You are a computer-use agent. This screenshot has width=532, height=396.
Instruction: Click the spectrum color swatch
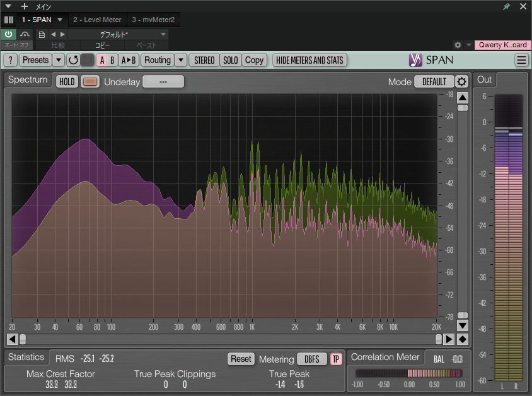coord(90,81)
